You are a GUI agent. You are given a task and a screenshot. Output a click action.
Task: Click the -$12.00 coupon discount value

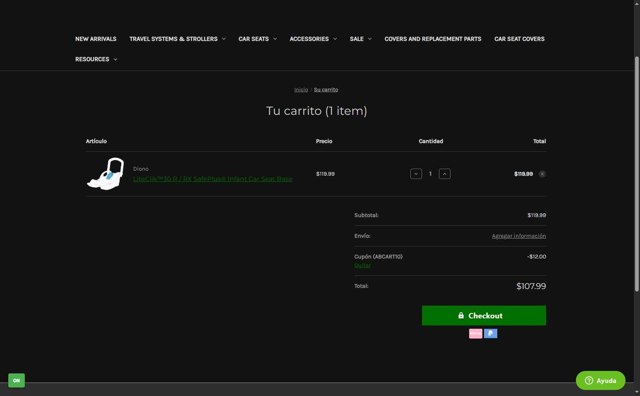[536, 257]
